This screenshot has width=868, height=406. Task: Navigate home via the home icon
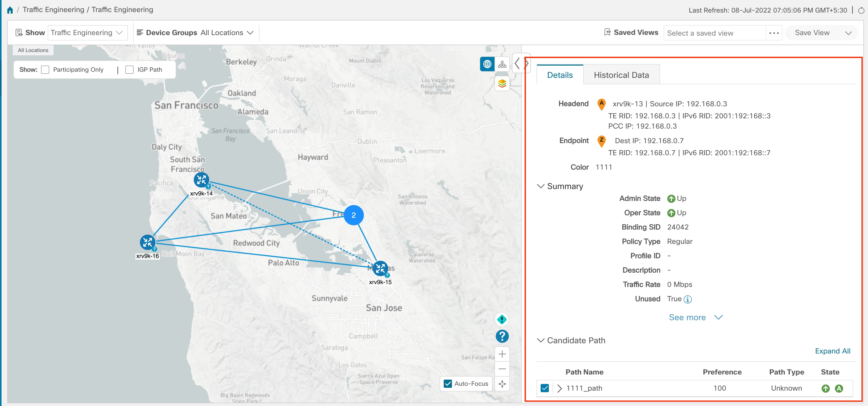10,10
